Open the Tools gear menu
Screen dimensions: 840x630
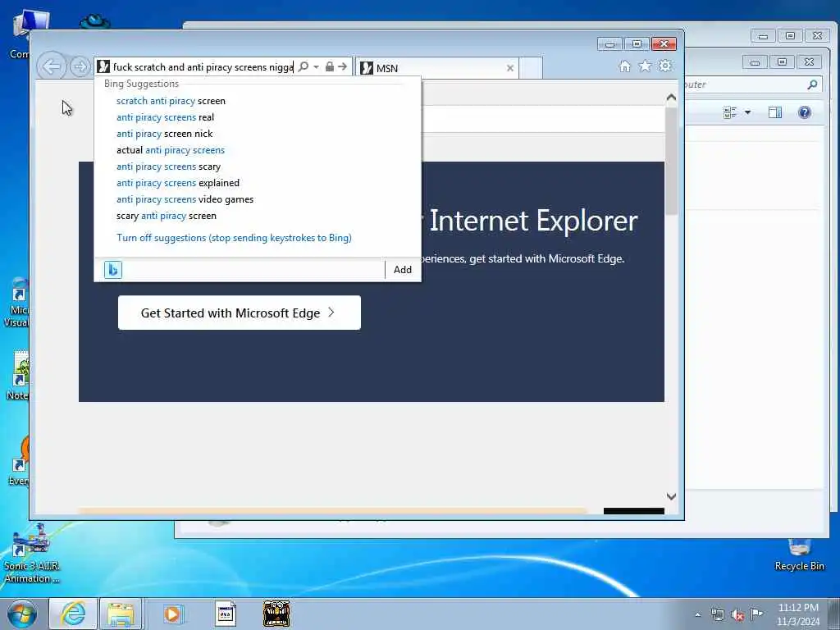[x=665, y=66]
